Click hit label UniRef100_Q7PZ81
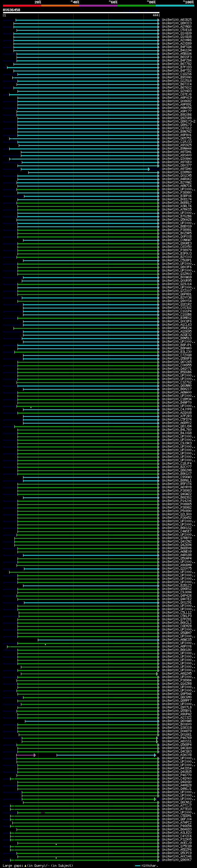 point(176,619)
